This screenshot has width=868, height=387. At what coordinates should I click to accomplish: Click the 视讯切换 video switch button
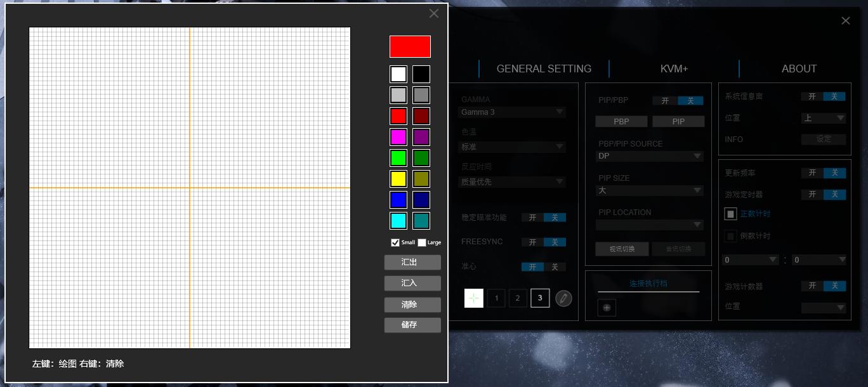(621, 249)
